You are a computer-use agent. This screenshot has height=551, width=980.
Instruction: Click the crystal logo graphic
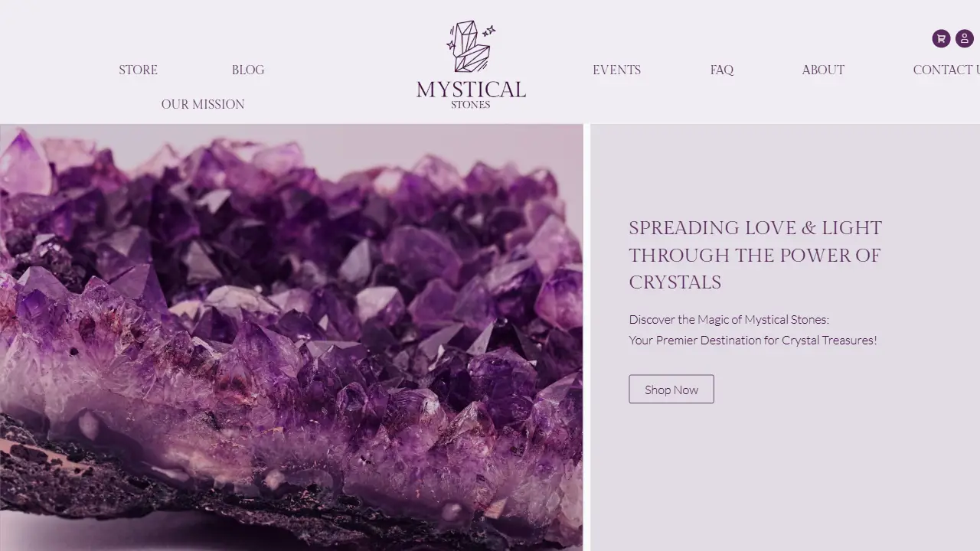pos(470,47)
